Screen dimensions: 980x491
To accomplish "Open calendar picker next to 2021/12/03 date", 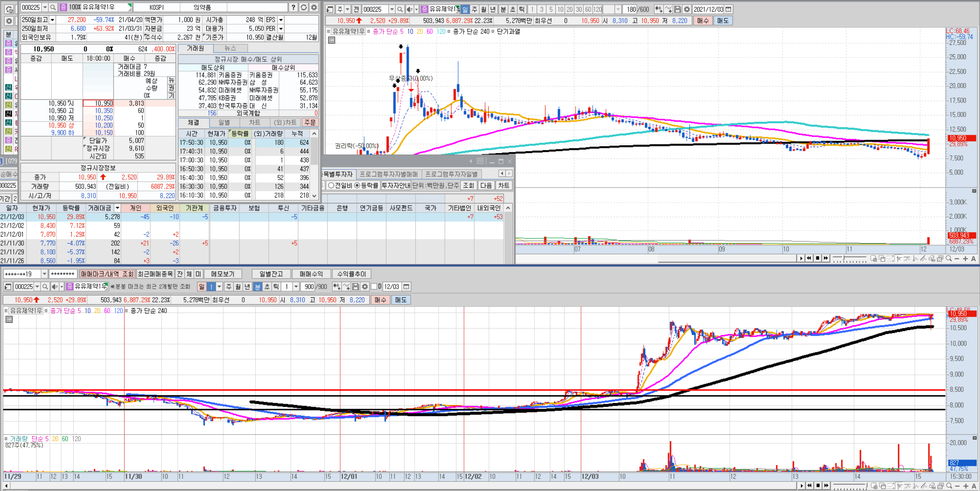I will click(x=728, y=9).
